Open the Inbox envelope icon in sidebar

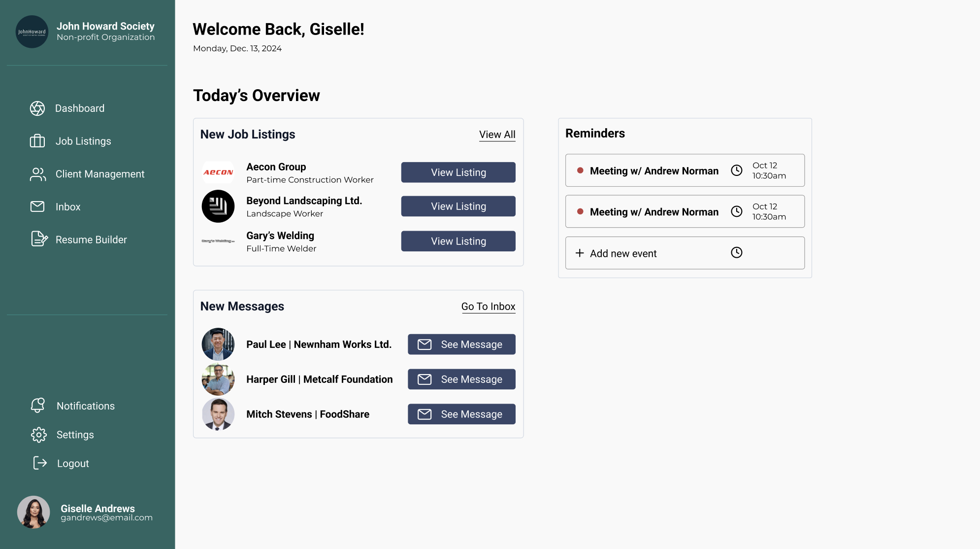37,206
